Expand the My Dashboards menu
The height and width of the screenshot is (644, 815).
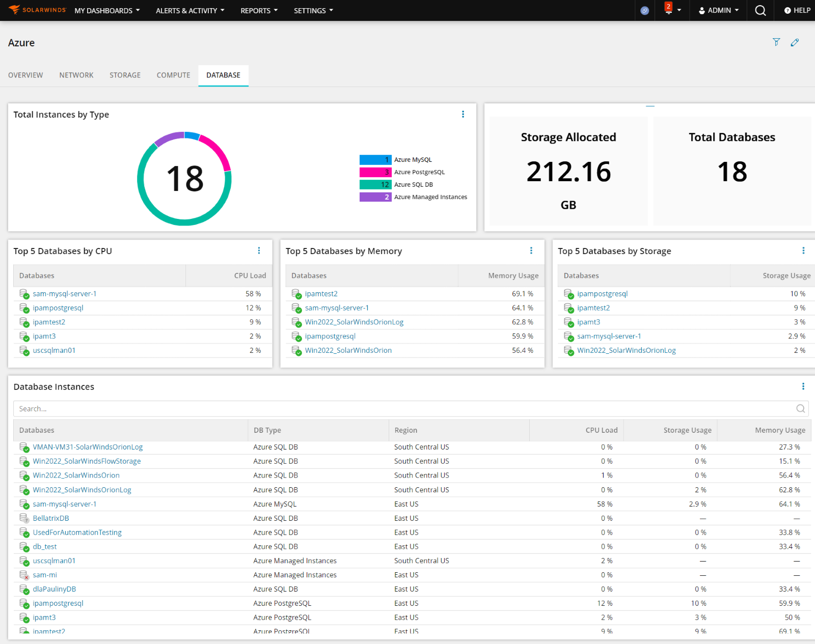click(x=107, y=10)
